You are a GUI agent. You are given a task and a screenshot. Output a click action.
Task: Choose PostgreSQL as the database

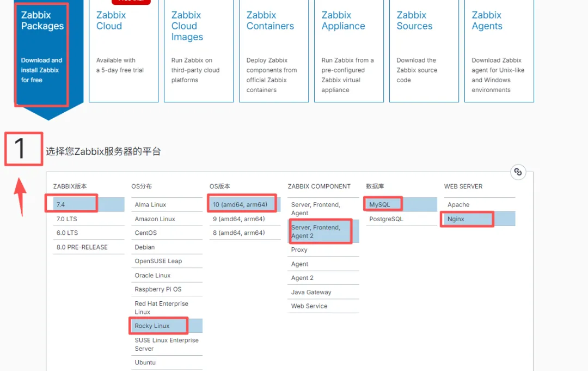point(402,218)
